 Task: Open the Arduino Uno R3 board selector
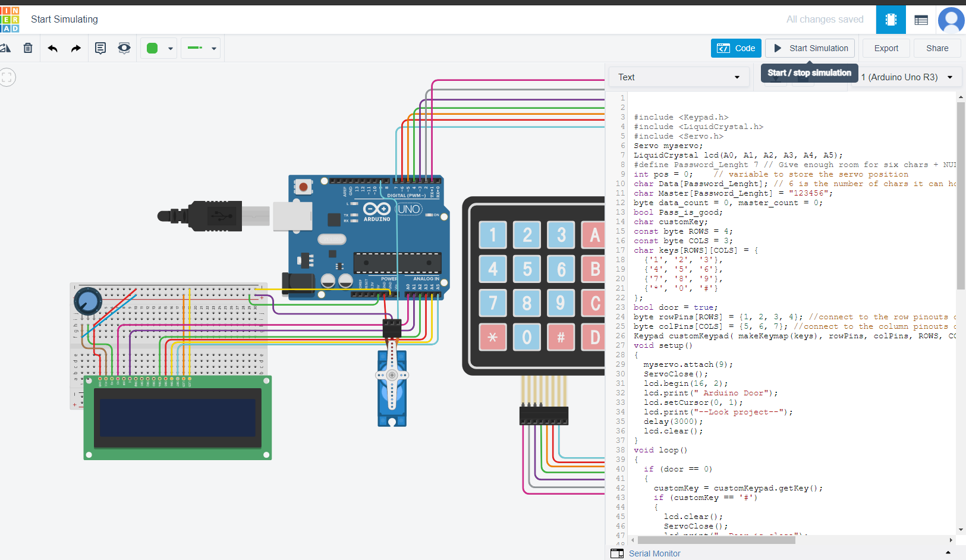[x=907, y=77]
